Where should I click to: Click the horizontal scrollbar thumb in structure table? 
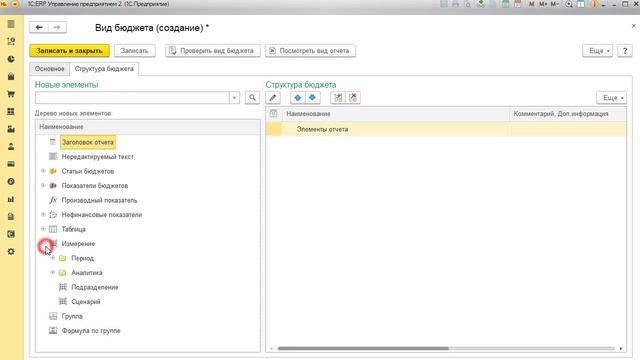coord(363,349)
